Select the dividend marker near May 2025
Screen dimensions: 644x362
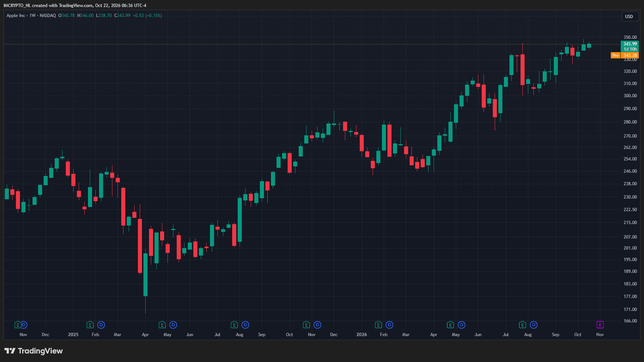[173, 325]
